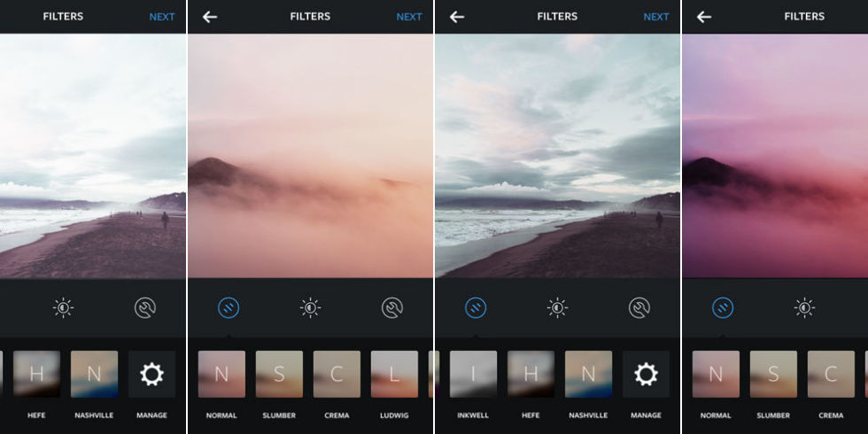Select filters icon in second screen
This screenshot has height=434, width=868.
pyautogui.click(x=229, y=308)
